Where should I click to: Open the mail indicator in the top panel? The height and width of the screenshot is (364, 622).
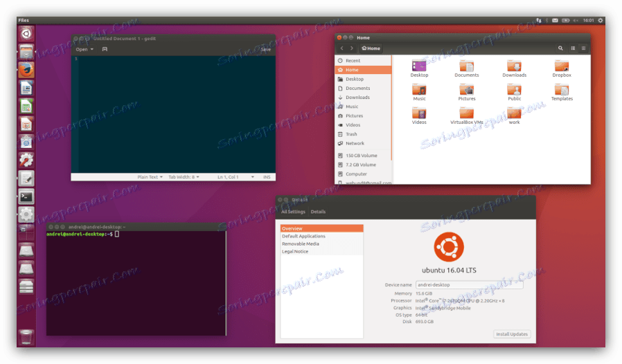[x=555, y=20]
